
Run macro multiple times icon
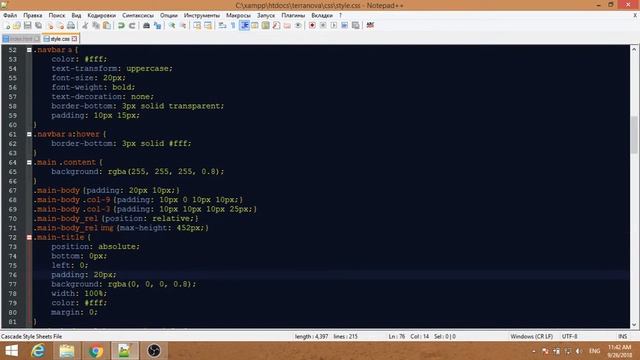344,26
